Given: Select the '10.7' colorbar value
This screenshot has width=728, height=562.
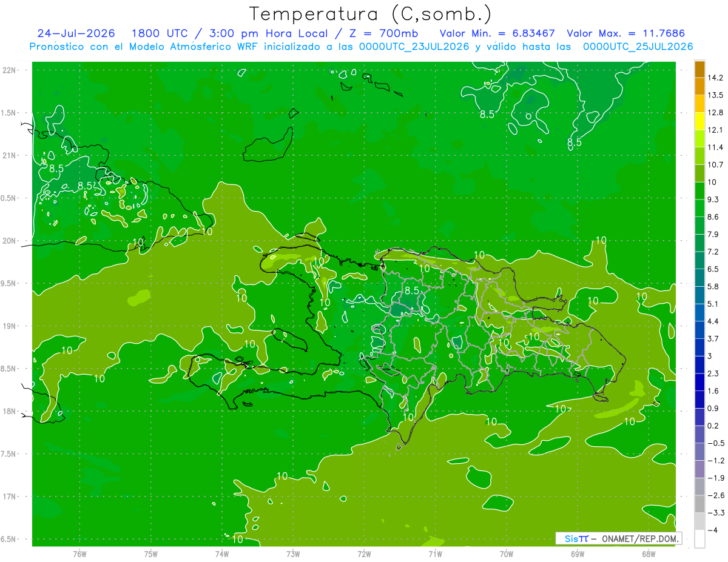Looking at the screenshot, I should pyautogui.click(x=715, y=165).
